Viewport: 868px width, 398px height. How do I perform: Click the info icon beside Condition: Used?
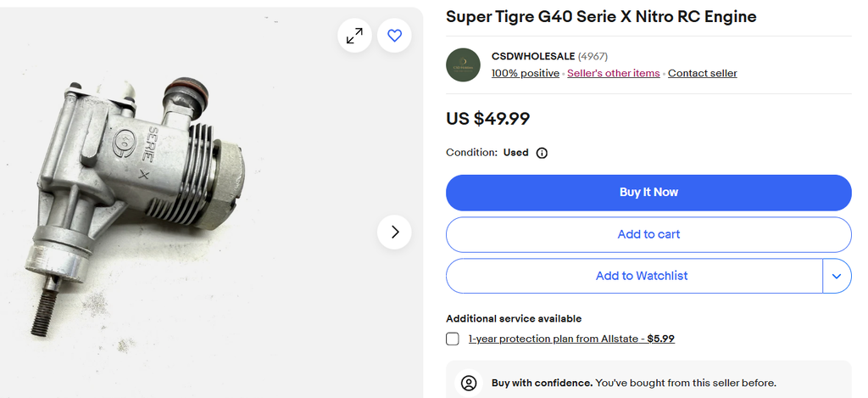coord(542,154)
